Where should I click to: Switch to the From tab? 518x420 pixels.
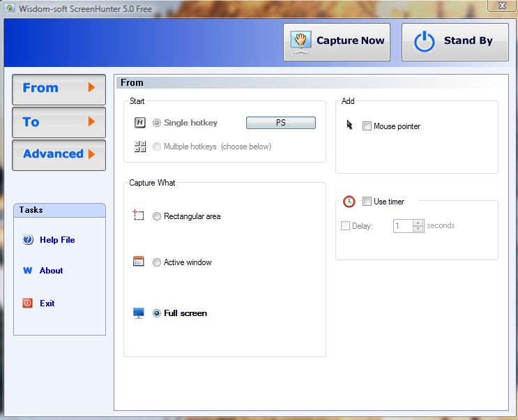59,89
